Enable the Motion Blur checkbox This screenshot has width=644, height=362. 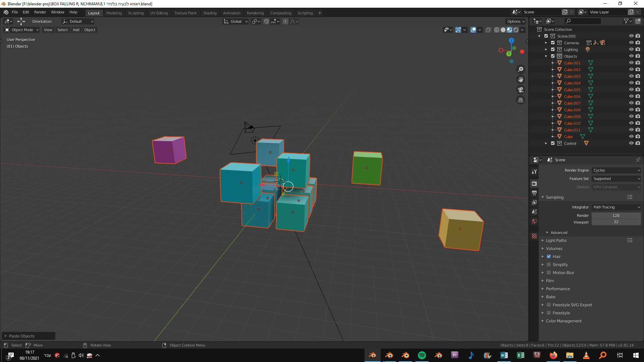[549, 273]
